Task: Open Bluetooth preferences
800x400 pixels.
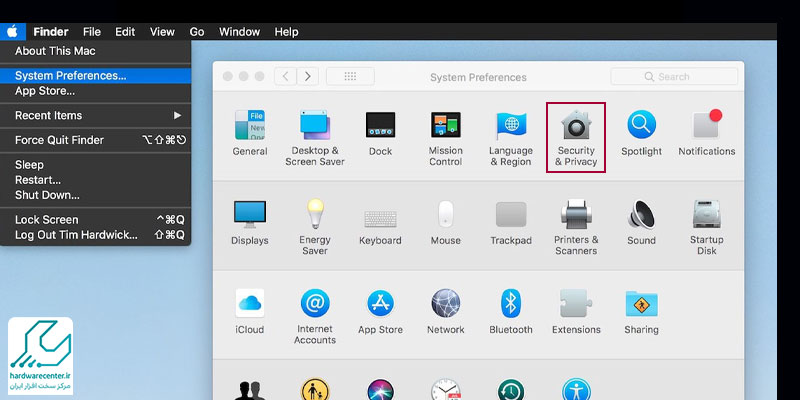Action: coord(511,311)
